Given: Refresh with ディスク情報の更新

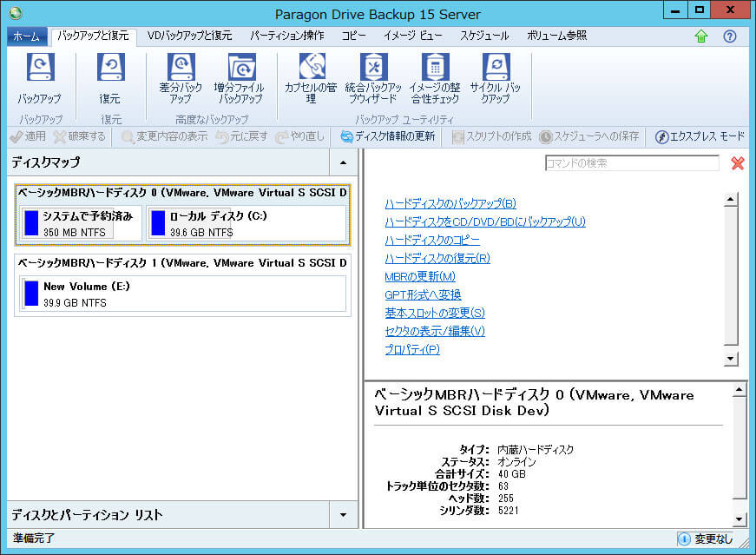Looking at the screenshot, I should [x=388, y=136].
